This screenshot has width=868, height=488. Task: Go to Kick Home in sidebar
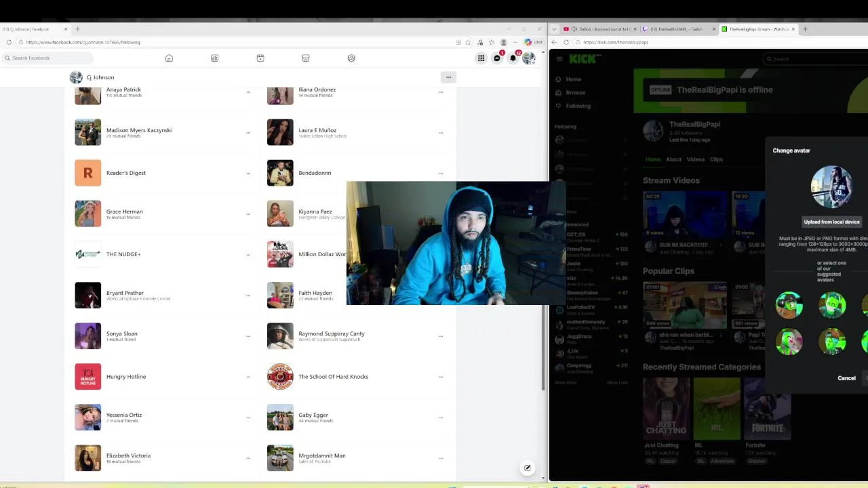pyautogui.click(x=574, y=79)
